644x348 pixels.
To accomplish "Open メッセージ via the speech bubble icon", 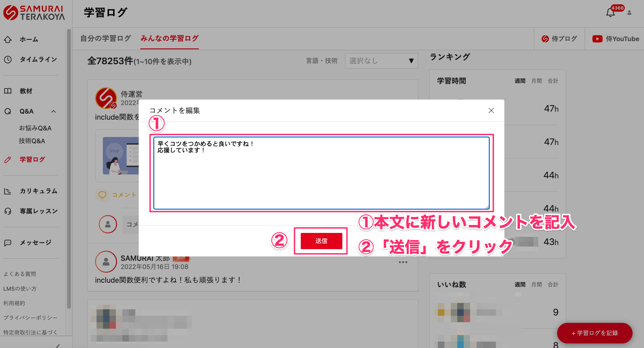I will click(x=8, y=243).
